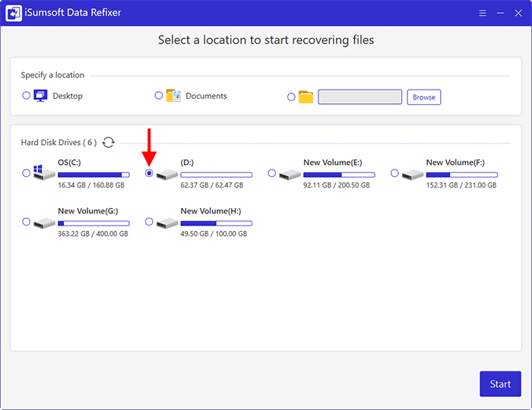Select the OS(C:) drive radio button
Viewport: 532px width, 410px height.
pyautogui.click(x=27, y=173)
